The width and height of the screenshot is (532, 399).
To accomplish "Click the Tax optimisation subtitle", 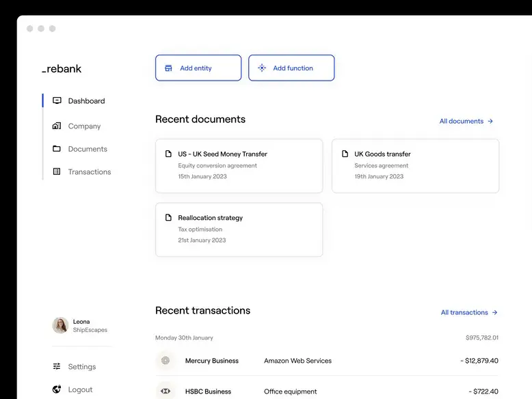I will click(x=200, y=229).
